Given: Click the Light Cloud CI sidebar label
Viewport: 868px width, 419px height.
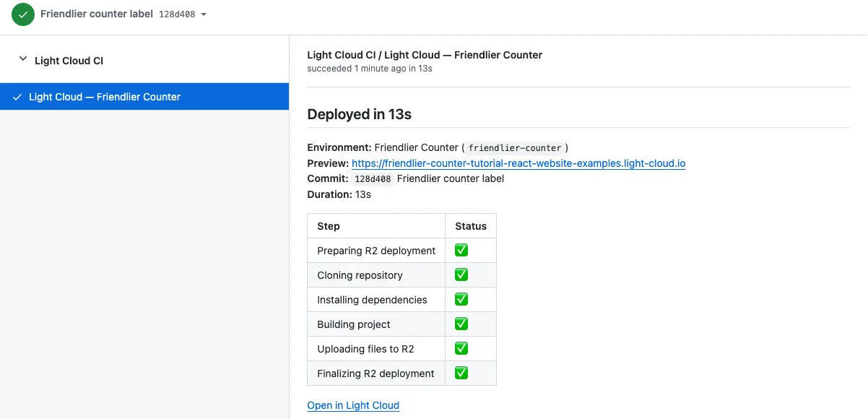Looking at the screenshot, I should [x=69, y=61].
